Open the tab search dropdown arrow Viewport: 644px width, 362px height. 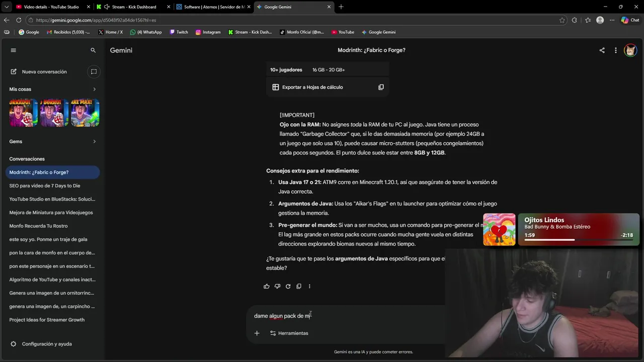click(x=6, y=7)
